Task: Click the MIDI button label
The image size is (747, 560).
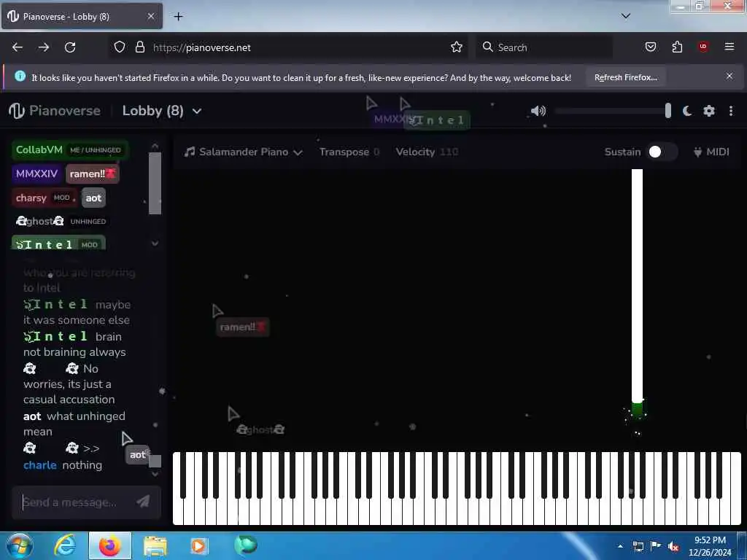Action: [x=718, y=152]
